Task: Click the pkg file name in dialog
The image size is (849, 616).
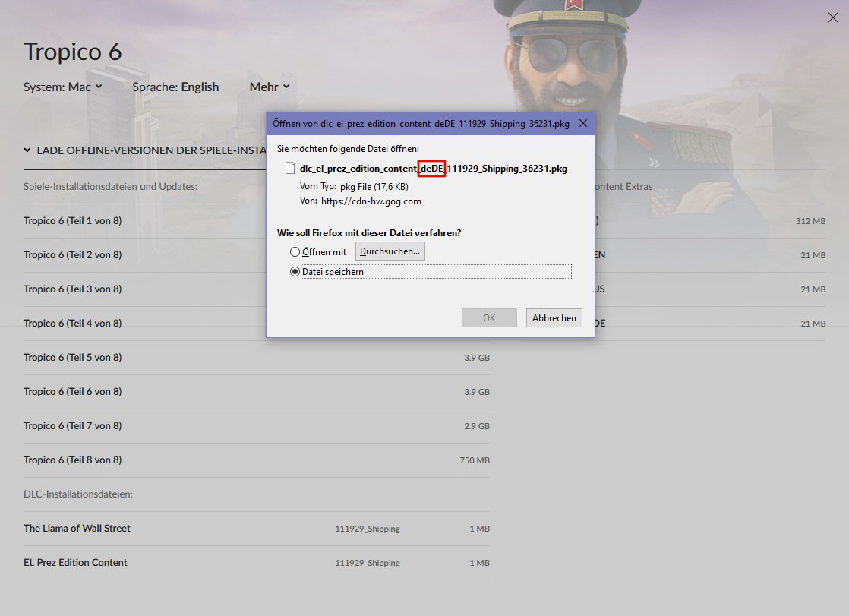Action: point(433,169)
